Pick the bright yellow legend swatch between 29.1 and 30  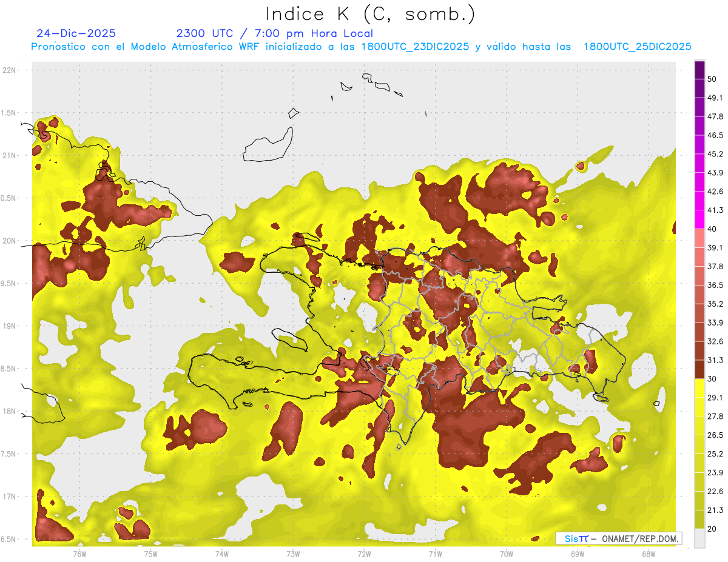click(x=699, y=388)
